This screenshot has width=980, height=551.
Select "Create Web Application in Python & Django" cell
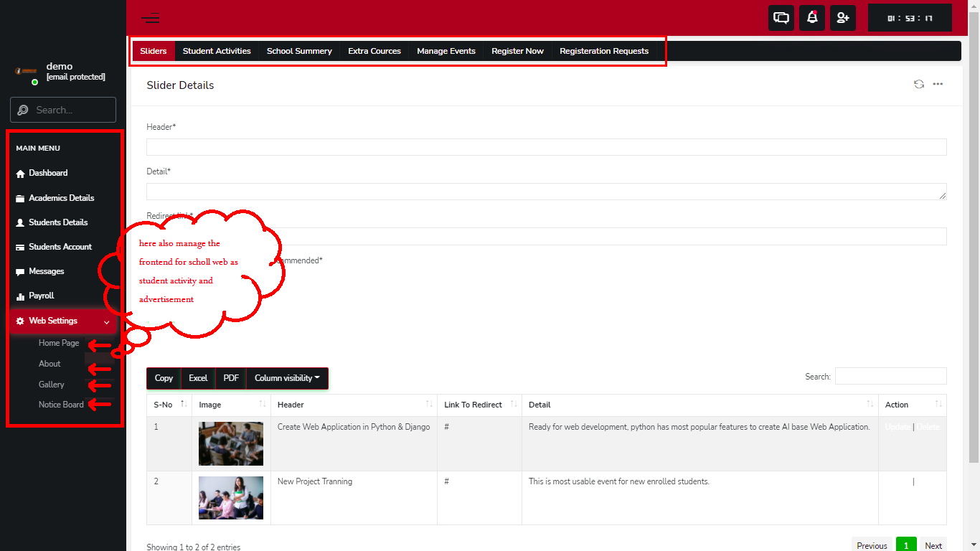pyautogui.click(x=354, y=427)
